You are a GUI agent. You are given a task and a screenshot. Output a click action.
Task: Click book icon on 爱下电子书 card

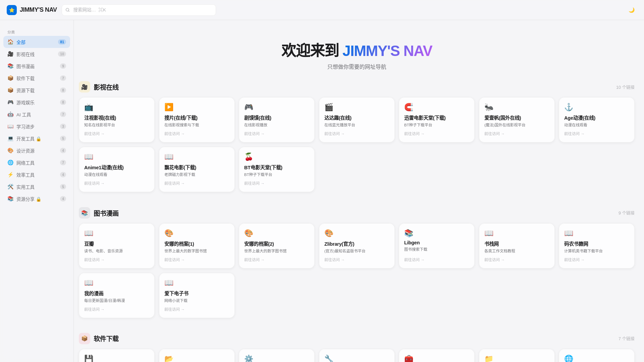point(169,283)
